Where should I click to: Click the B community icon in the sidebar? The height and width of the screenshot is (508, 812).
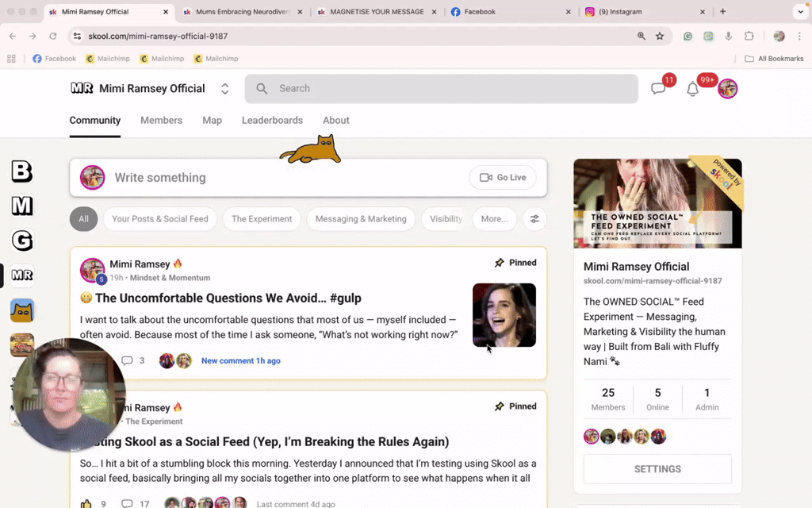(21, 171)
